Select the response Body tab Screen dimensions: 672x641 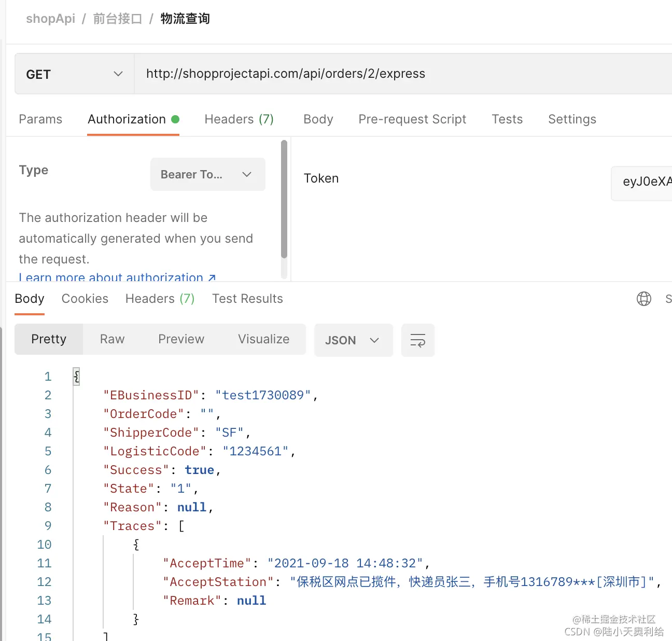pyautogui.click(x=30, y=299)
